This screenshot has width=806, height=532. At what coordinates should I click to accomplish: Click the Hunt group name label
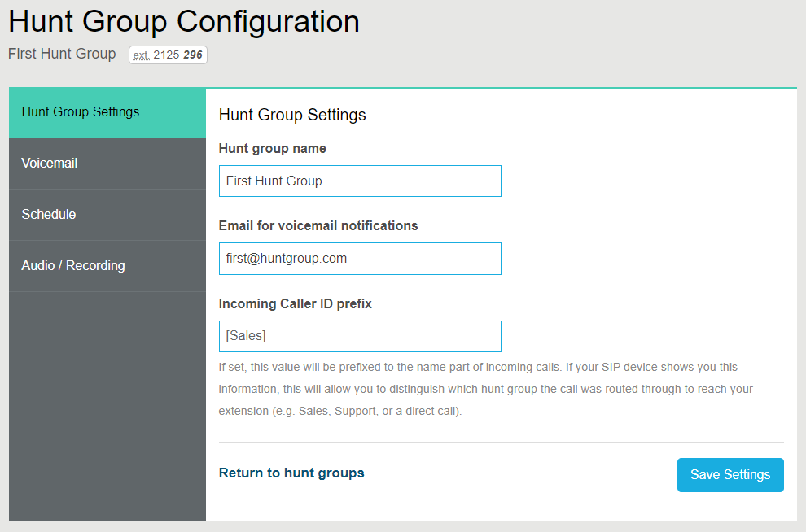(272, 148)
